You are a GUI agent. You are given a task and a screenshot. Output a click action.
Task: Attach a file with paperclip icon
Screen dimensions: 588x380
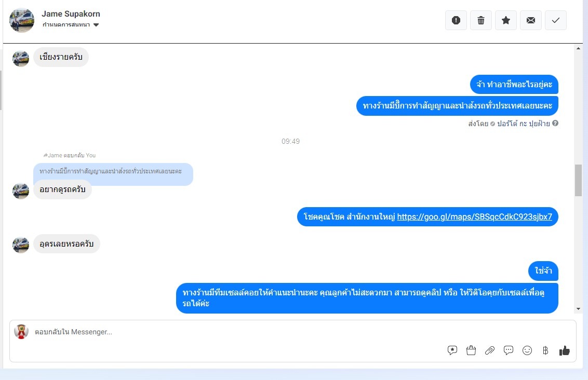tap(490, 350)
